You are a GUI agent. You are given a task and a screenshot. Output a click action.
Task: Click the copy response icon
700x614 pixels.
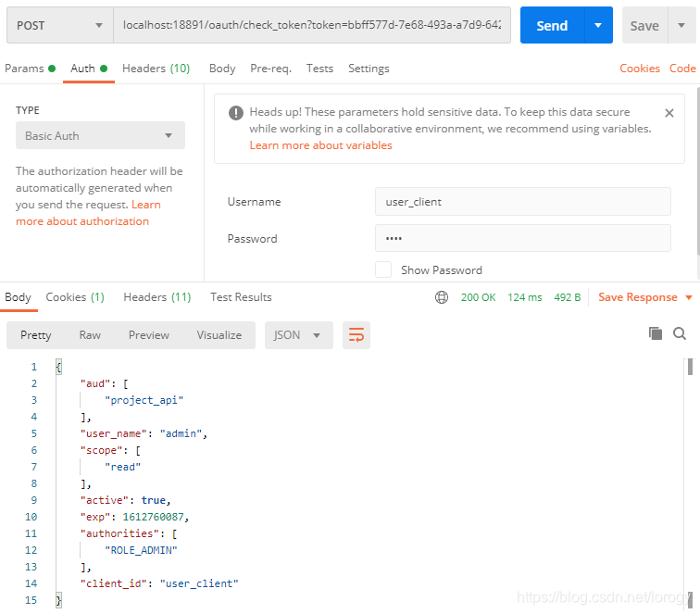tap(655, 333)
